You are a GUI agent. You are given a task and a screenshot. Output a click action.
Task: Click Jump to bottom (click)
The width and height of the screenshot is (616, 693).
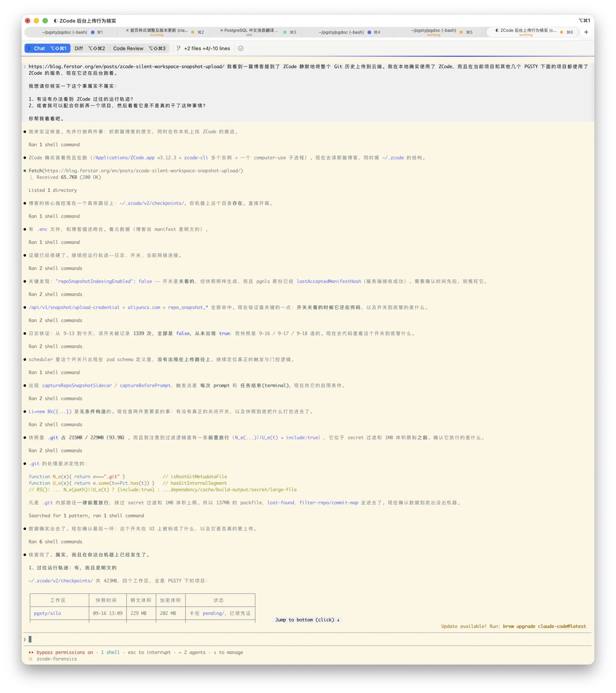(x=307, y=620)
